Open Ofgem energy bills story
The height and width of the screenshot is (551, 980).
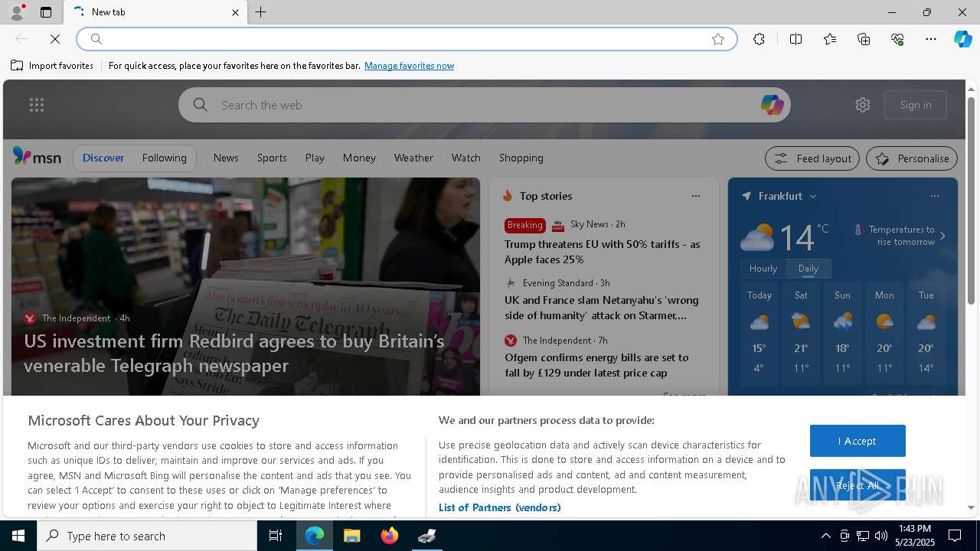596,365
